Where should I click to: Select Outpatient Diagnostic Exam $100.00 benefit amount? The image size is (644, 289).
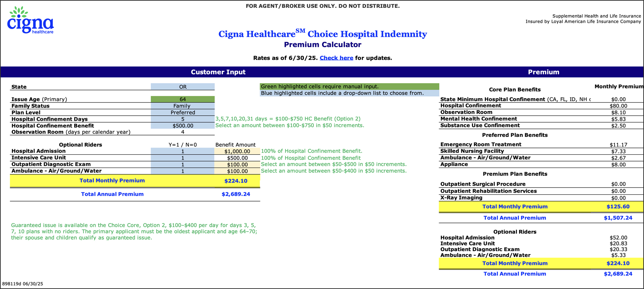click(237, 165)
